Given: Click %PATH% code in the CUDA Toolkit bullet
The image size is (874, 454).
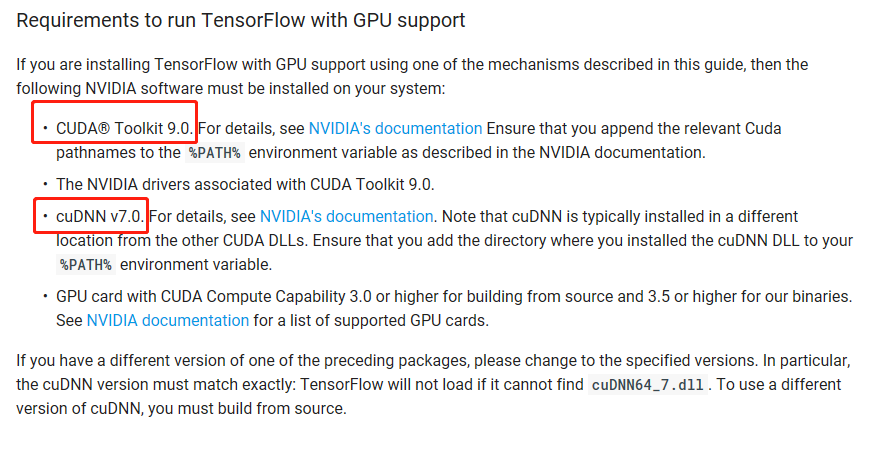Looking at the screenshot, I should click(x=215, y=153).
